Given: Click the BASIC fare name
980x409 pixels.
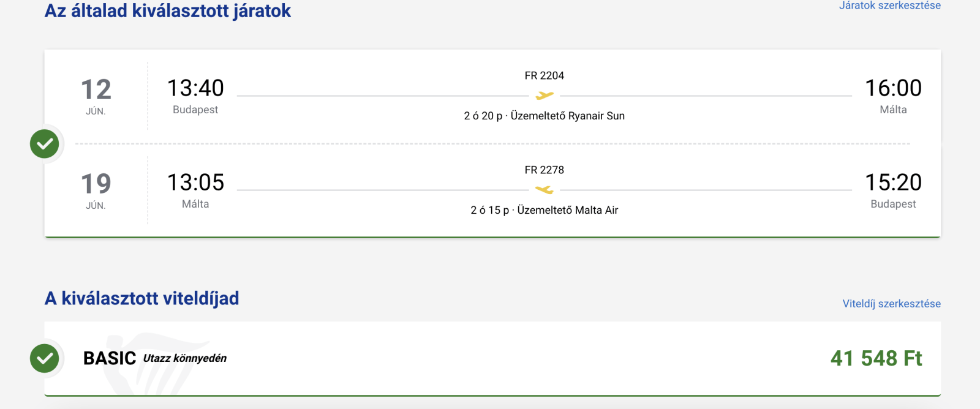Looking at the screenshot, I should click(110, 358).
